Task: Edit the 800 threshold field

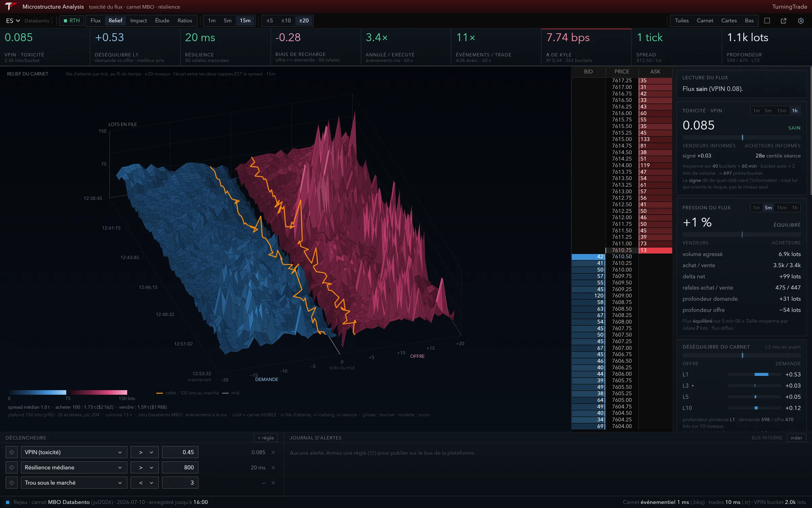Action: [180, 467]
